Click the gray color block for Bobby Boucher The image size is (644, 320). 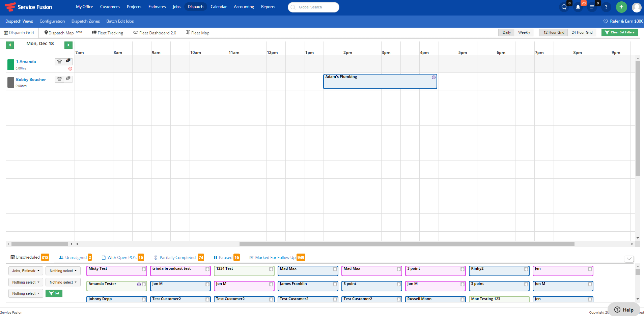coord(11,82)
